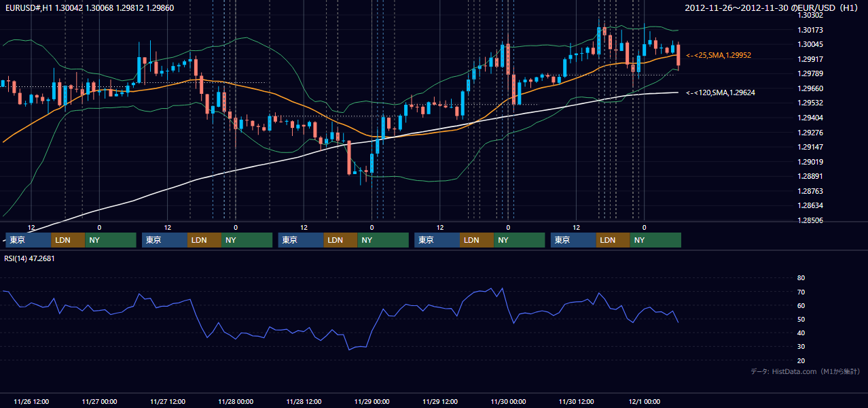Click RSI axis level 40

[x=801, y=333]
